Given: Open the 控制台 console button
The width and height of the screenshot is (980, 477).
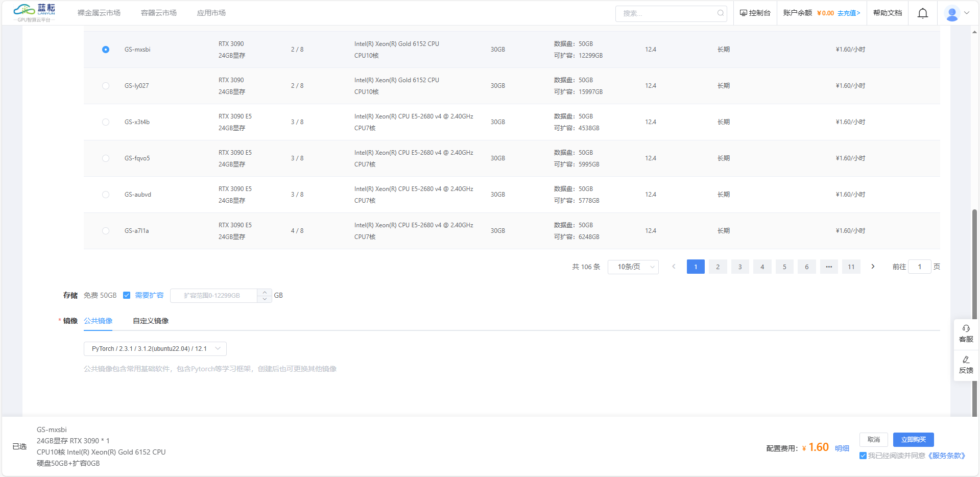Looking at the screenshot, I should click(755, 13).
